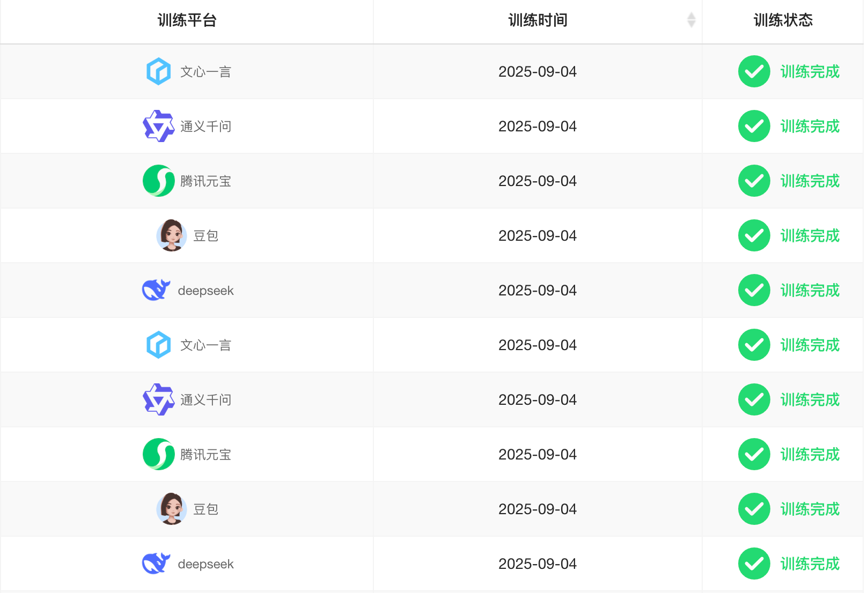
Task: Select the first 豆包 platform name
Action: pyautogui.click(x=205, y=236)
